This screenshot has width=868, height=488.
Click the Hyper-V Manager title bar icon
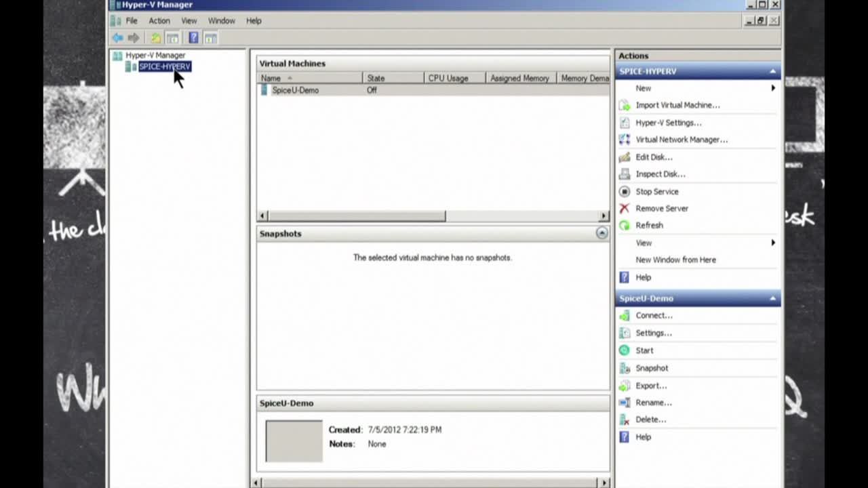tap(115, 5)
